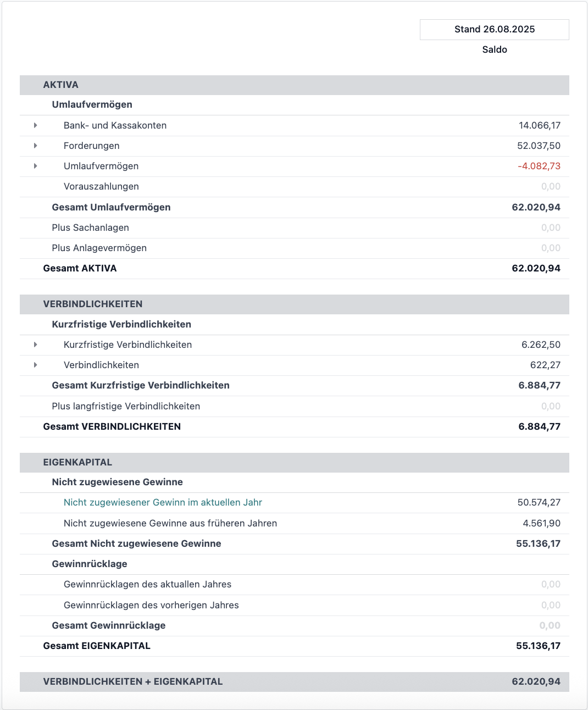Select Nicht zugewiesene Gewinne aus früheren Jahren

pos(170,523)
